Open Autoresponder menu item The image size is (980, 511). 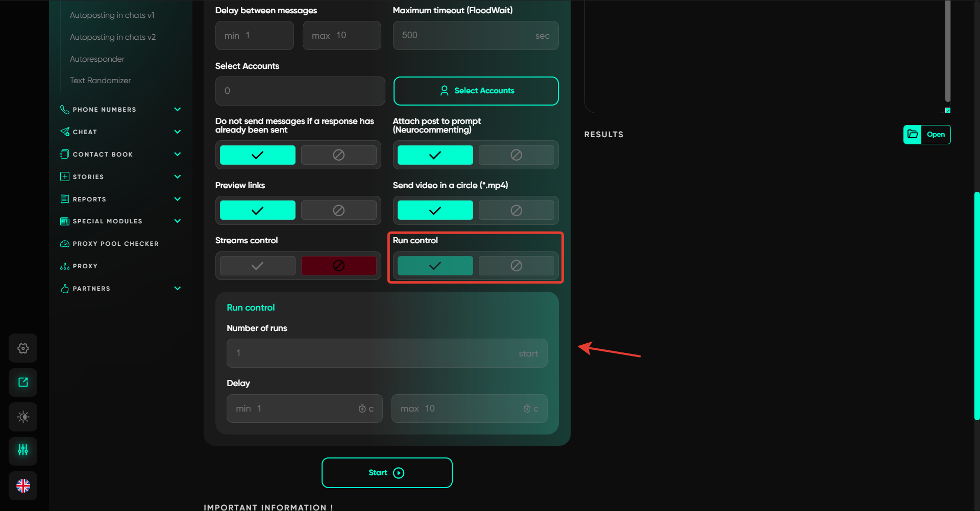(x=97, y=59)
